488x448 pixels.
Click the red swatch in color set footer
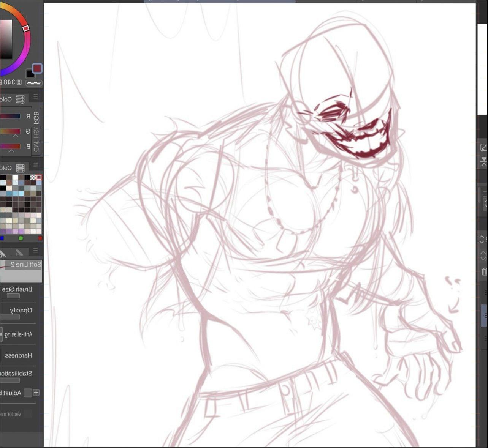(x=40, y=238)
